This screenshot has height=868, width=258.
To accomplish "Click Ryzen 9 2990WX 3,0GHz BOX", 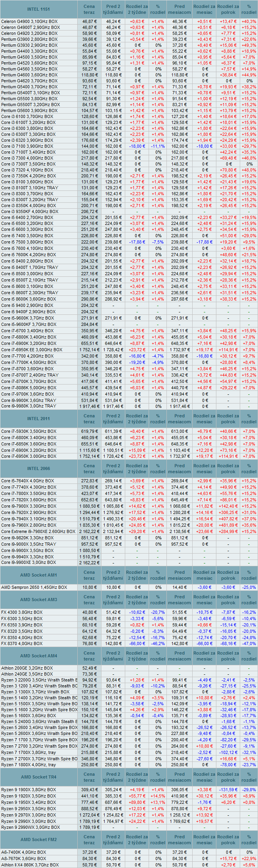I will pyautogui.click(x=31, y=827).
